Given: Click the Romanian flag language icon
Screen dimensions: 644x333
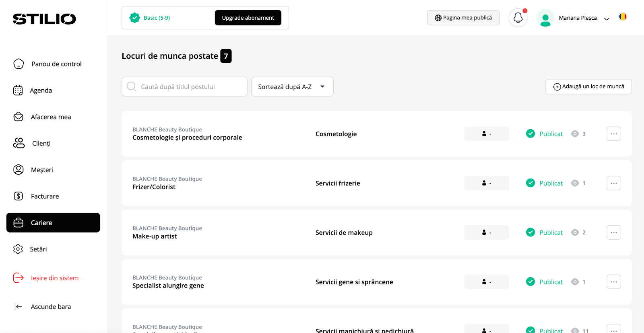Looking at the screenshot, I should click(x=623, y=17).
